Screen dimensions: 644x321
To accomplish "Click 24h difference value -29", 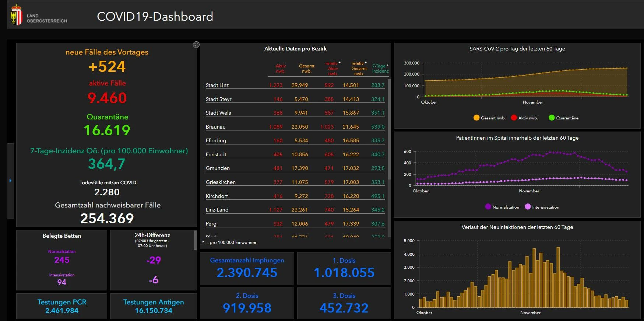I will click(x=154, y=260).
